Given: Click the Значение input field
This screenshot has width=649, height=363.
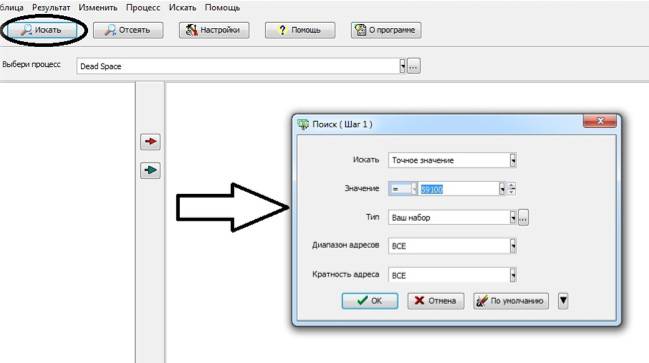Looking at the screenshot, I should point(459,189).
